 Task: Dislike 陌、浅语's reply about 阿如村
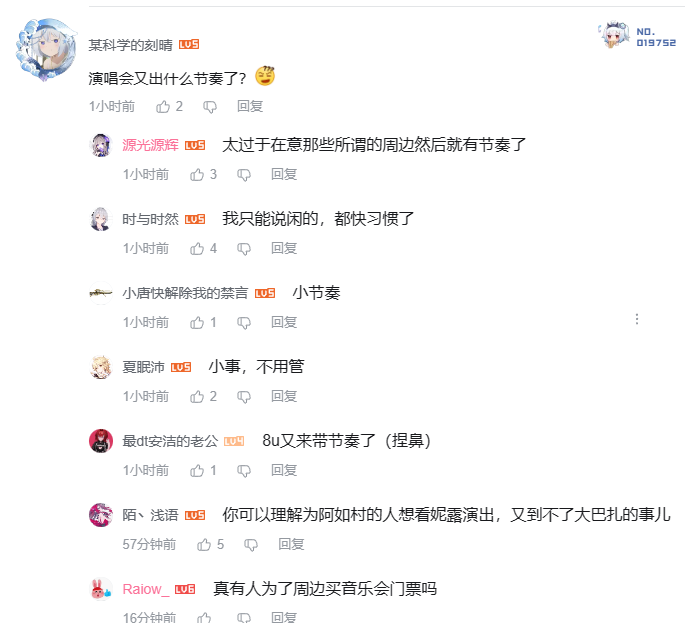pos(251,545)
